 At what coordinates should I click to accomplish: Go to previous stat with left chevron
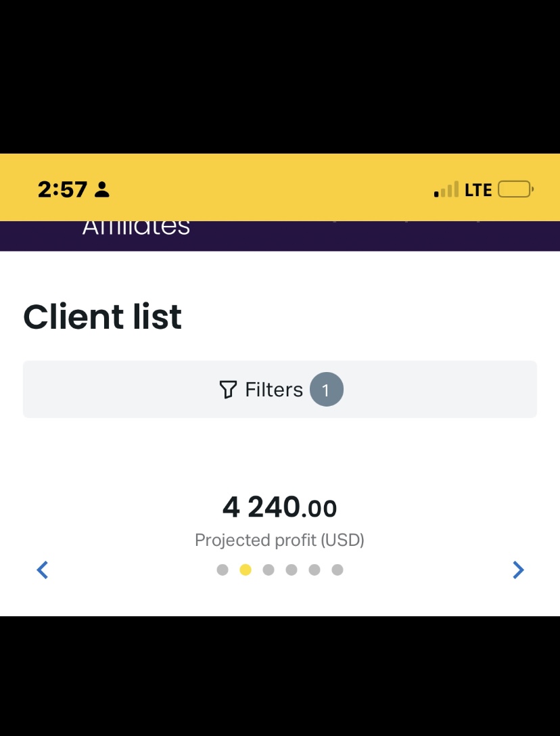[x=43, y=570]
